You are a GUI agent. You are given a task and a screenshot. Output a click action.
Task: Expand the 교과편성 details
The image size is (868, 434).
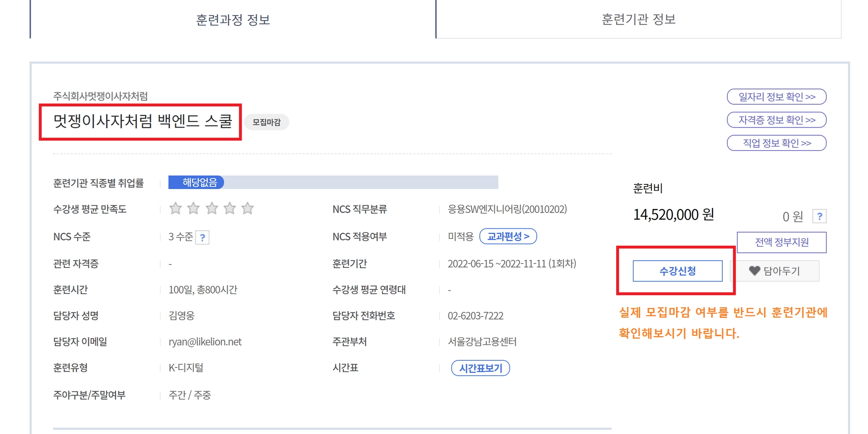(508, 236)
